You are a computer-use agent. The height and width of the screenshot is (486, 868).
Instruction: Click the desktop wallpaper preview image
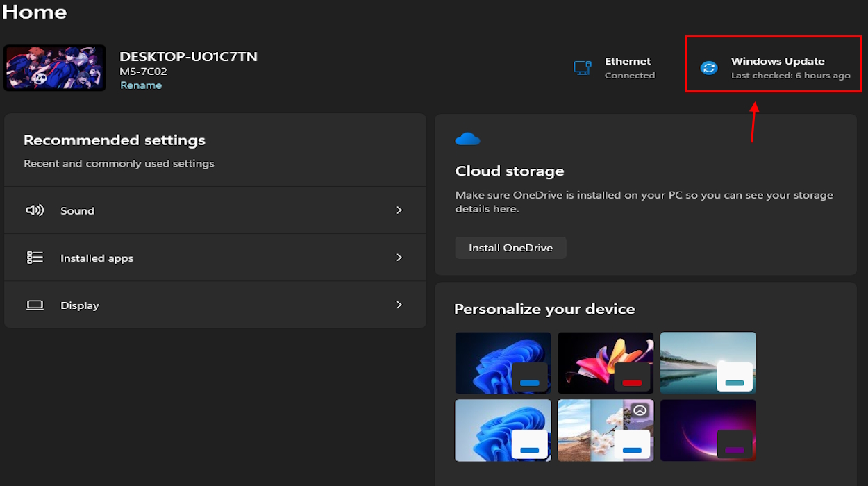click(x=55, y=68)
